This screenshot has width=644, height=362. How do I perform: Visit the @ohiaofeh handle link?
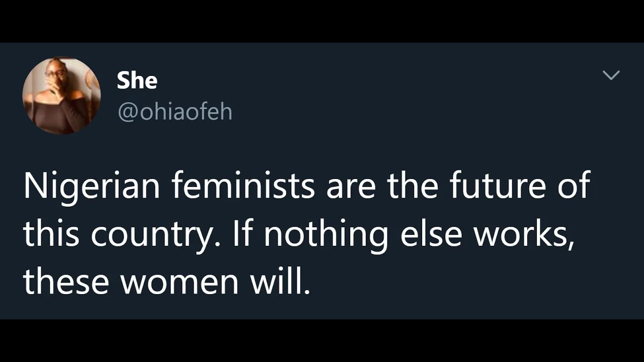point(175,112)
